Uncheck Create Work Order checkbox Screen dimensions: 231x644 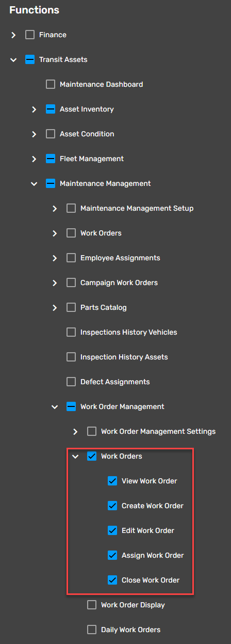click(x=112, y=506)
